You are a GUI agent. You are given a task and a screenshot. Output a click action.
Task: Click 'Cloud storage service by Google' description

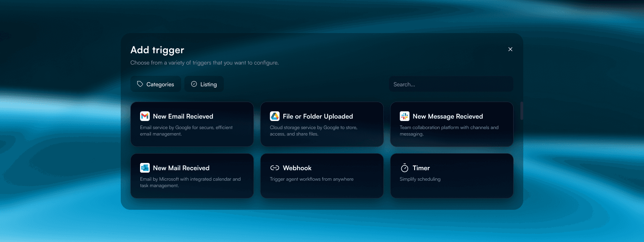pos(314,131)
